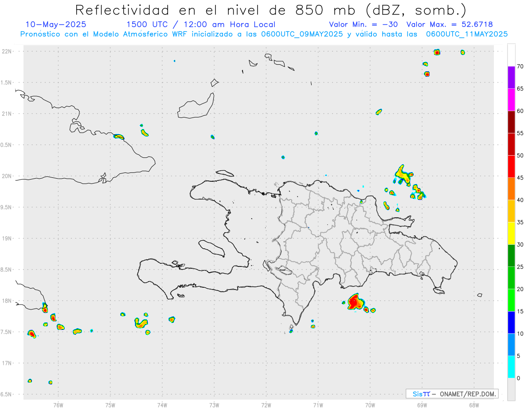Click the 'SisPI - ONAMET/REP.DOM.' label box
Image resolution: width=532 pixels, height=411 pixels.
click(452, 394)
